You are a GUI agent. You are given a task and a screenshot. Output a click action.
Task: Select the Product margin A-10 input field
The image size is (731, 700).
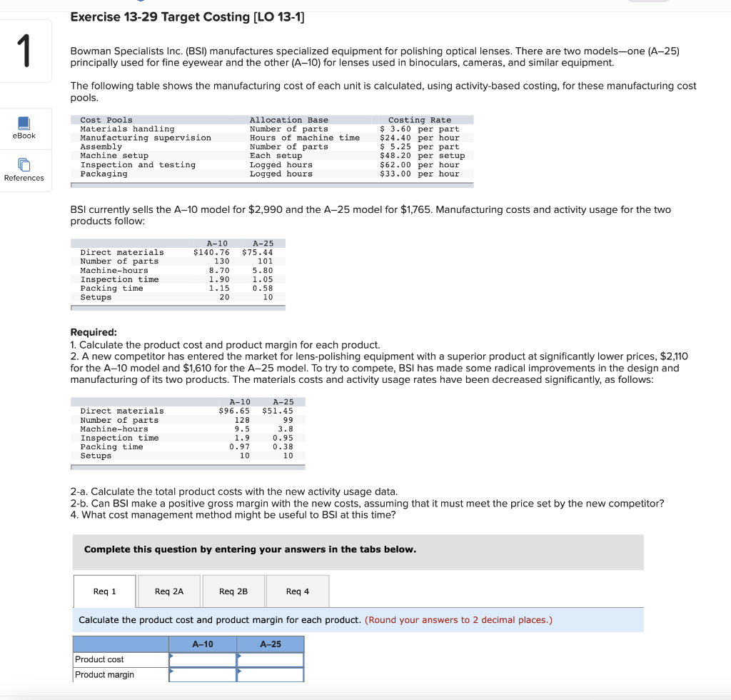(202, 674)
